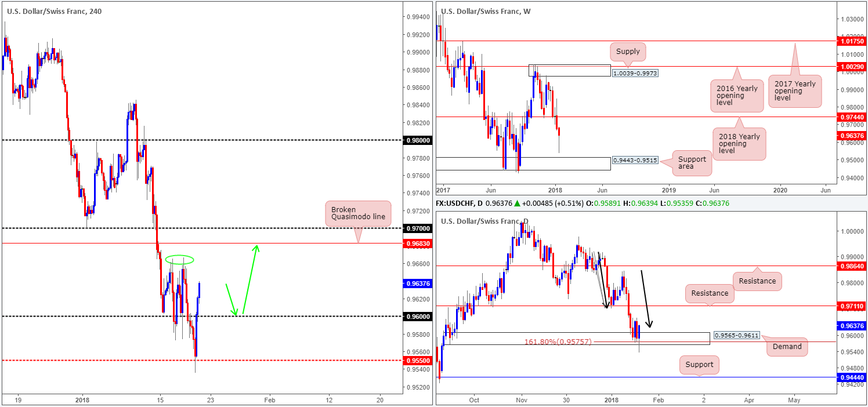Select the weekly chart title text
The image size is (868, 407).
[x=486, y=11]
